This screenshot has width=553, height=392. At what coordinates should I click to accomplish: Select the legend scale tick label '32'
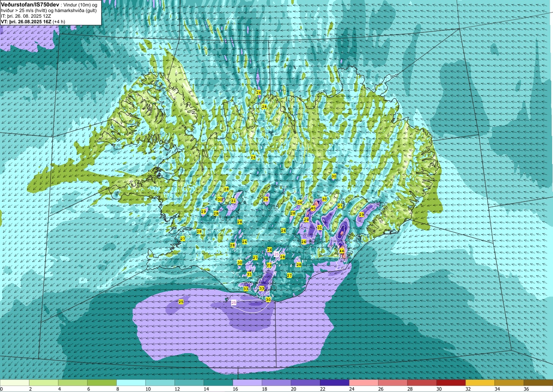(468, 389)
